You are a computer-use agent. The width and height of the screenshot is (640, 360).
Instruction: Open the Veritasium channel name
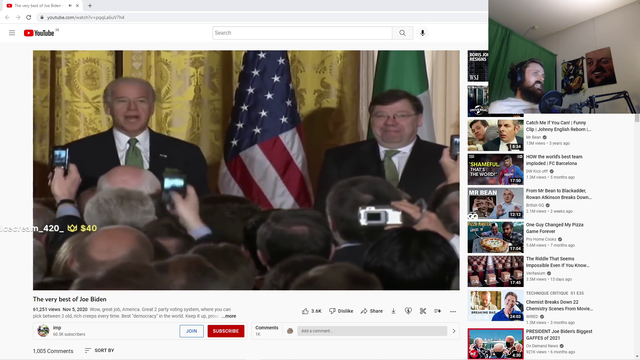536,273
